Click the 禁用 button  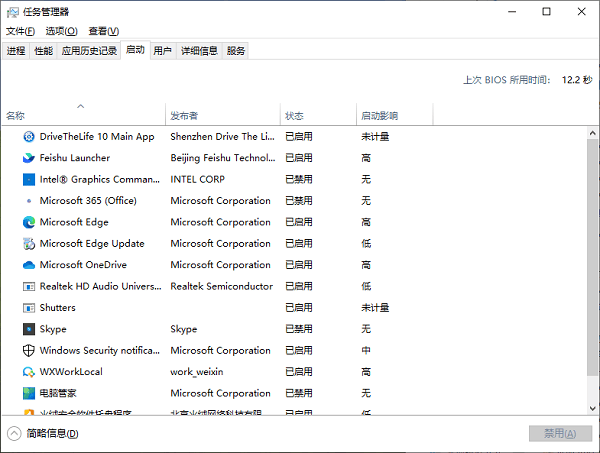click(x=553, y=433)
